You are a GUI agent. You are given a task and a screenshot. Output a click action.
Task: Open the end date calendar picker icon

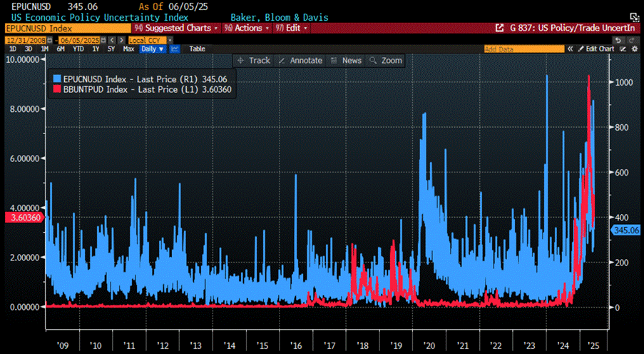103,40
